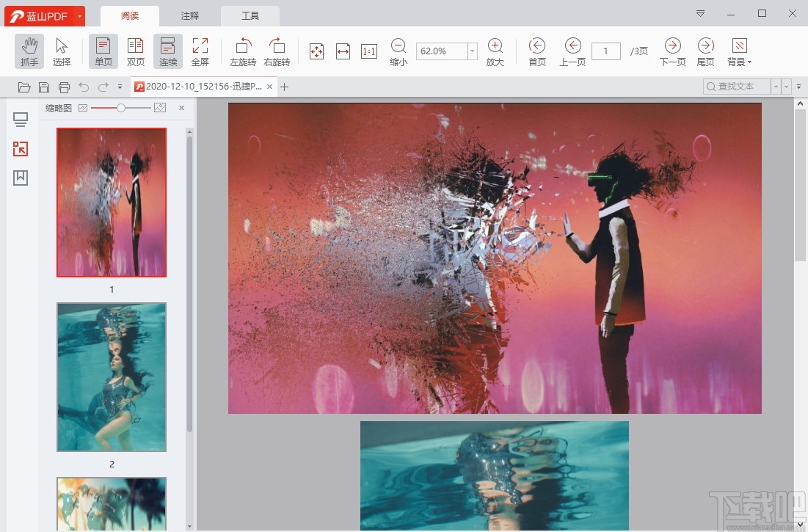This screenshot has width=808, height=532.
Task: Go to the next page (下一页)
Action: [x=672, y=51]
